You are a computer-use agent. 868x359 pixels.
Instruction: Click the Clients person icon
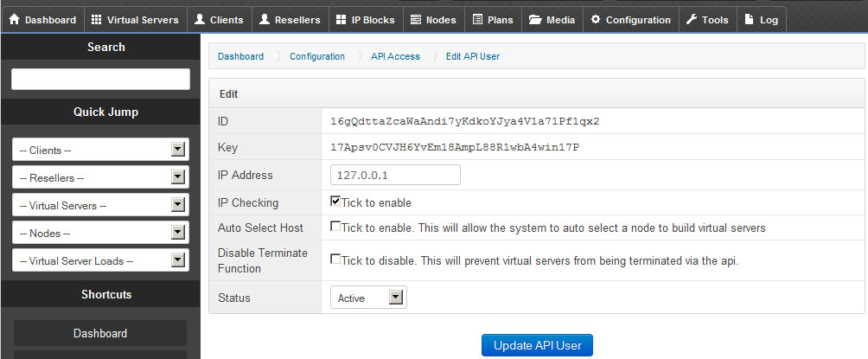pyautogui.click(x=200, y=20)
